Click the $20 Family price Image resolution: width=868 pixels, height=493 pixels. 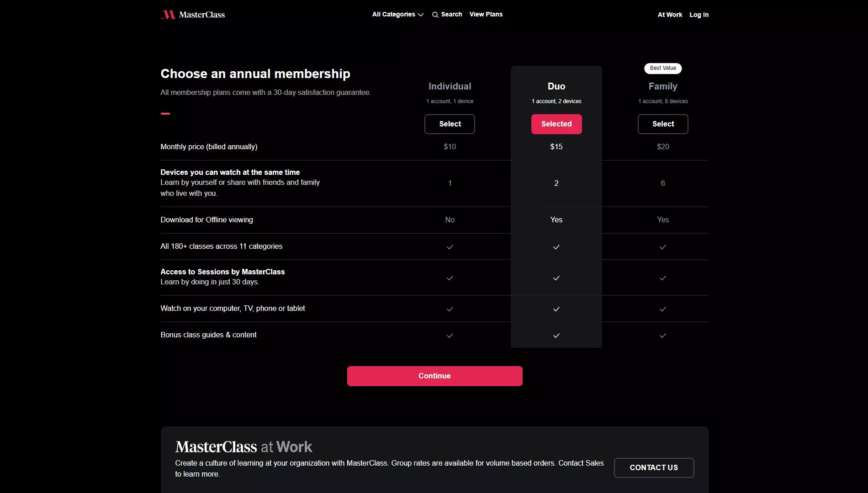pos(663,147)
